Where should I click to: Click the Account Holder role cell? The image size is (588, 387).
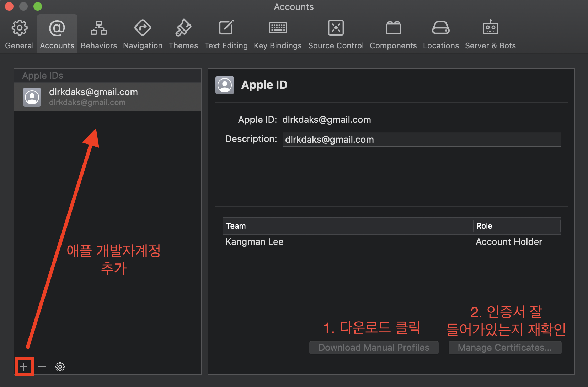click(x=509, y=242)
